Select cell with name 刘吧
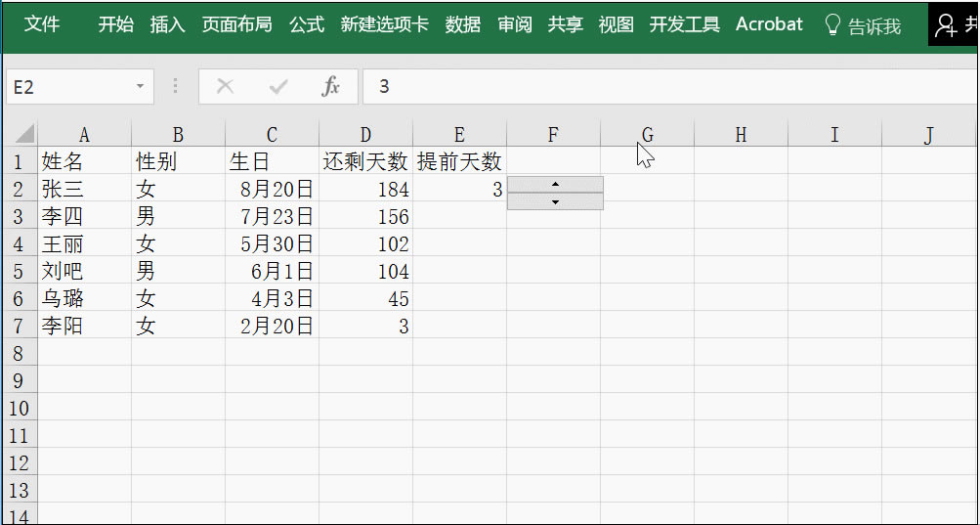 click(x=84, y=271)
